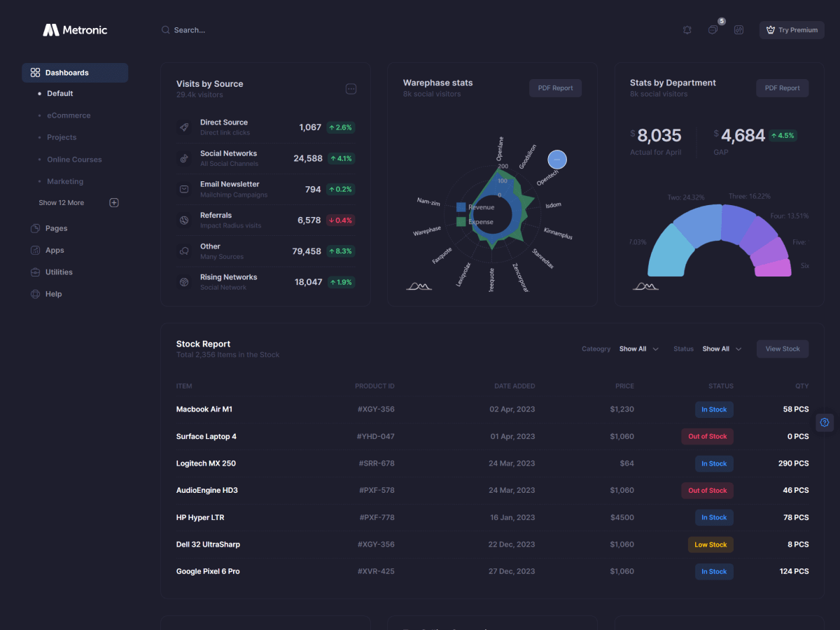Select eCommerce in the Dashboards submenu

click(x=69, y=115)
